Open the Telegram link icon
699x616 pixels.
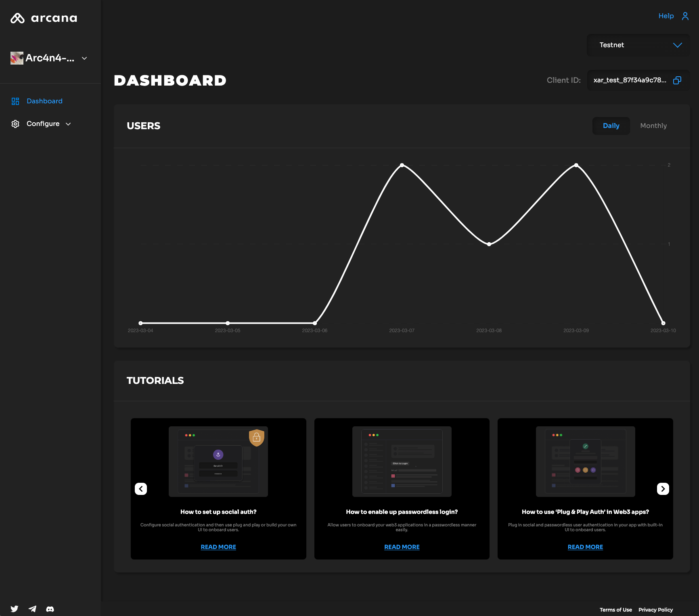[32, 609]
